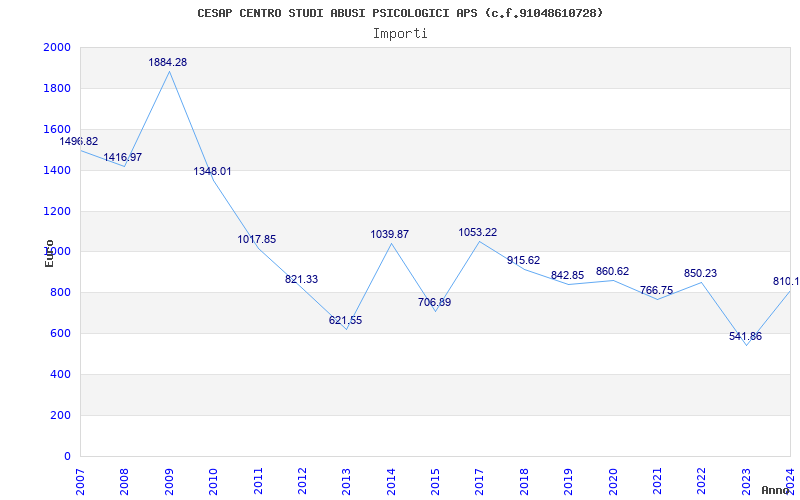Click the 2012 x-axis year label

302,481
